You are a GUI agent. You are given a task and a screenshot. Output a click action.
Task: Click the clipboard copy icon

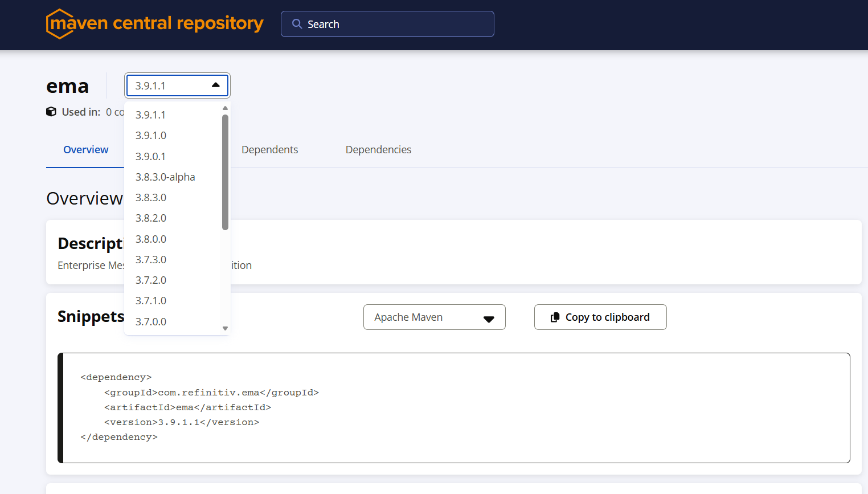click(555, 317)
